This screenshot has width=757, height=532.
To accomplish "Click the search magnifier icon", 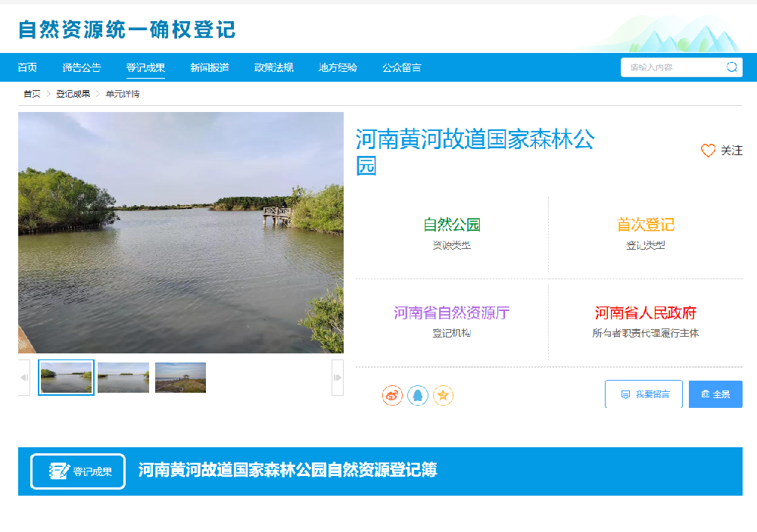I will pos(731,67).
